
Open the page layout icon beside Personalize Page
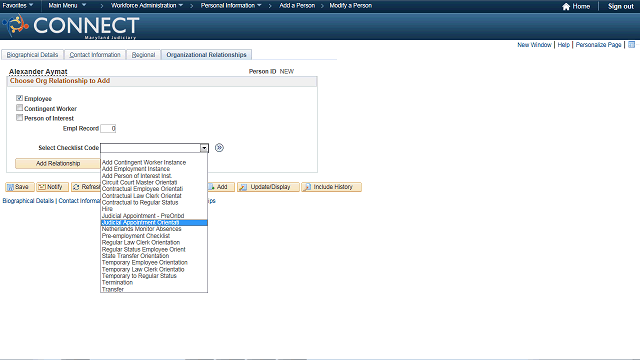point(631,44)
